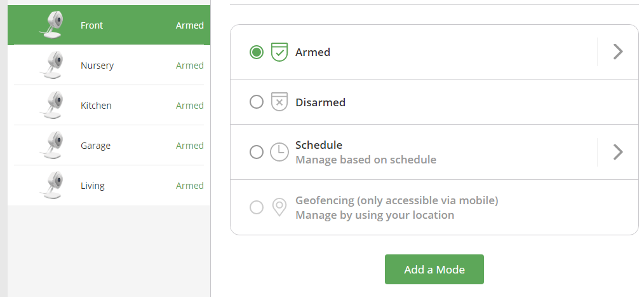Viewport: 644px width, 297px height.
Task: Select the Schedule radio button
Action: (257, 152)
